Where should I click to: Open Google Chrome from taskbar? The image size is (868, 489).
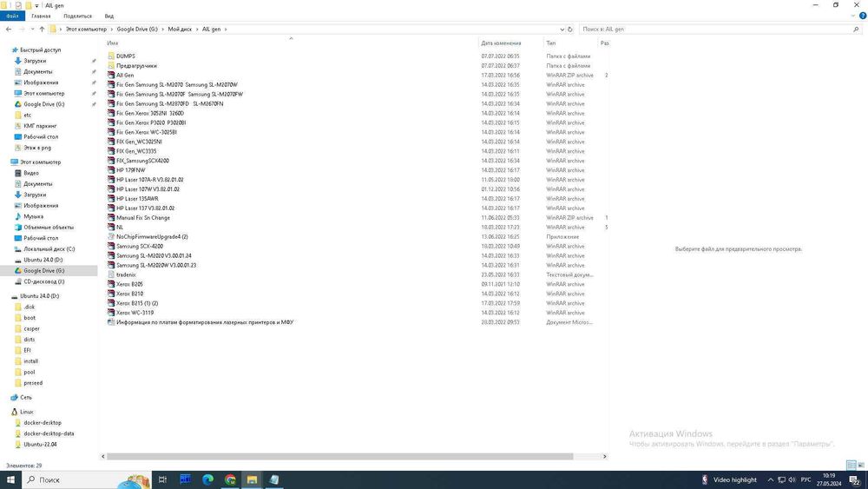pos(230,479)
